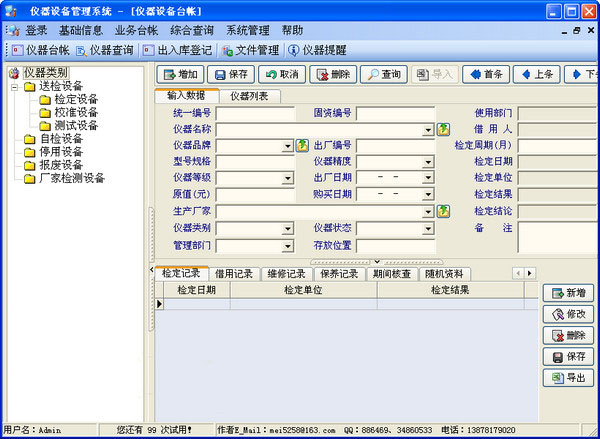This screenshot has width=600, height=439.
Task: Open the 仪器状态 dropdown
Action: pyautogui.click(x=428, y=228)
